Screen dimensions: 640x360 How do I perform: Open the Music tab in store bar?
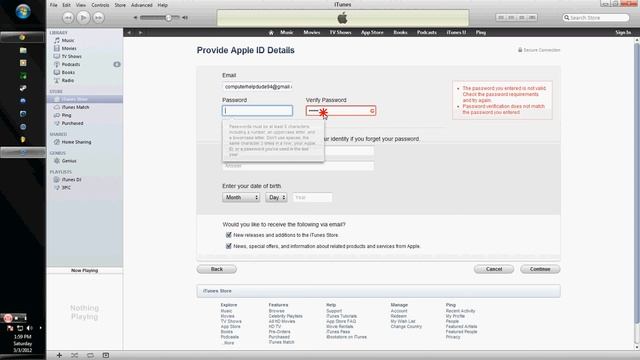coord(287,32)
